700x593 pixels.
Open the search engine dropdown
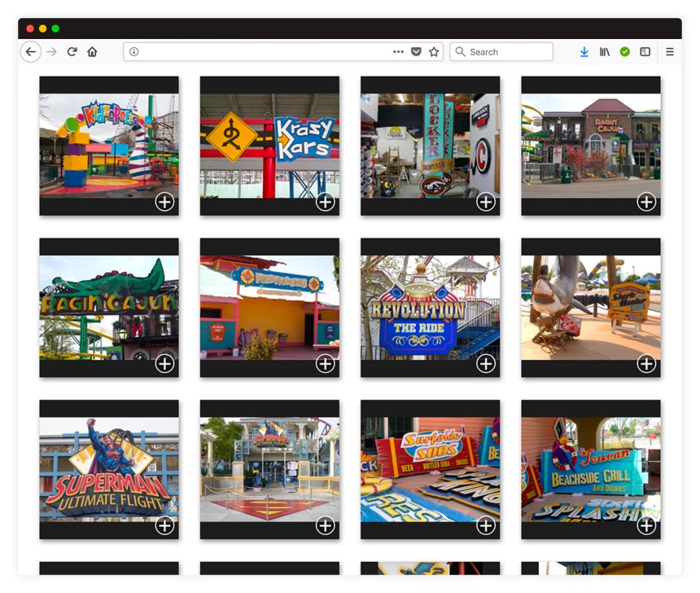(461, 51)
